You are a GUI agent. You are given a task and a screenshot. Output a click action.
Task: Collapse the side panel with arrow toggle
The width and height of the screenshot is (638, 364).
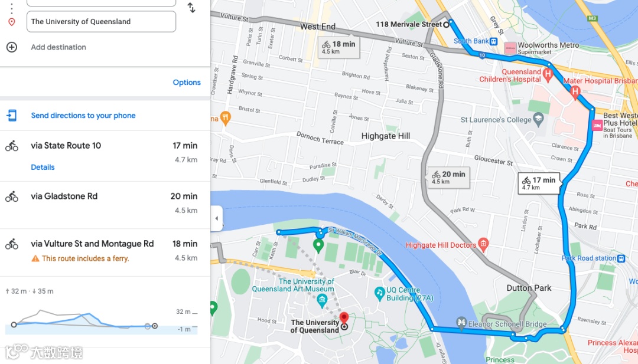(x=216, y=218)
